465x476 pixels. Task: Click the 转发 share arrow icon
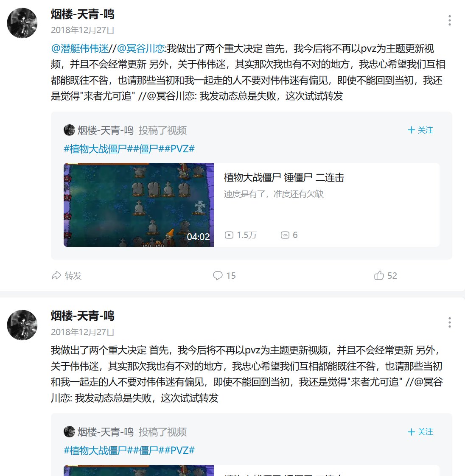(56, 275)
